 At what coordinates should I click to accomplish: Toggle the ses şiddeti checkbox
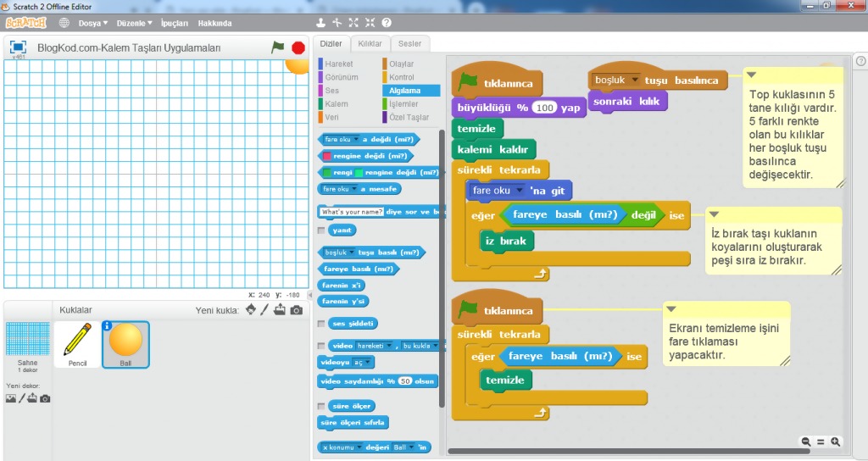[321, 323]
